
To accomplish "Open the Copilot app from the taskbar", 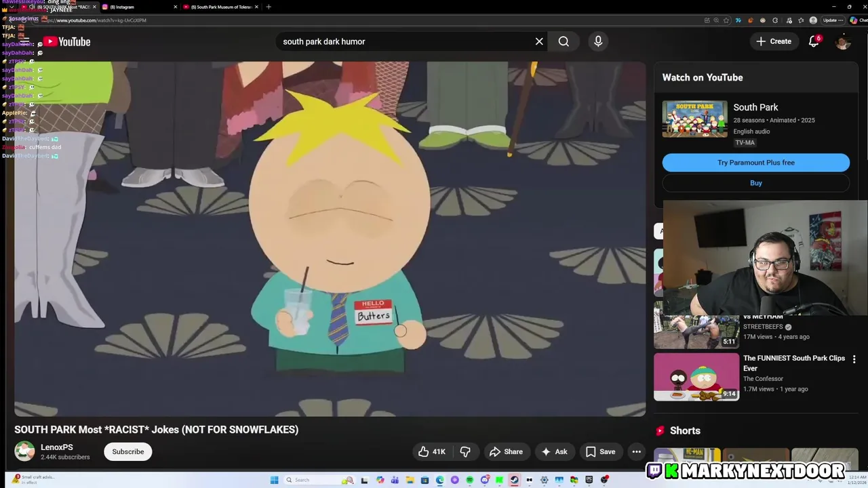I will (380, 480).
